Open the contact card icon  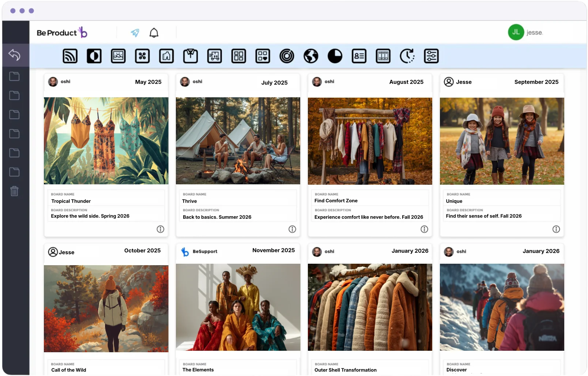[x=359, y=56]
